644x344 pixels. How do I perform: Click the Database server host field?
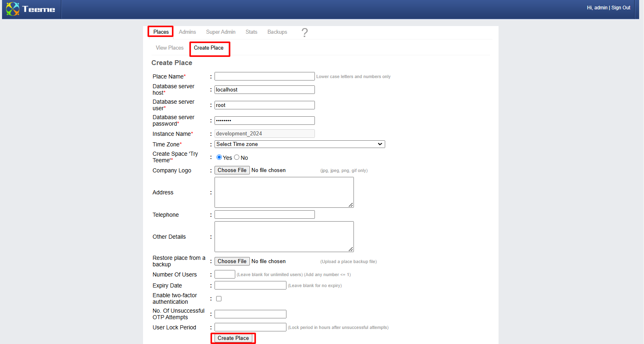click(265, 90)
